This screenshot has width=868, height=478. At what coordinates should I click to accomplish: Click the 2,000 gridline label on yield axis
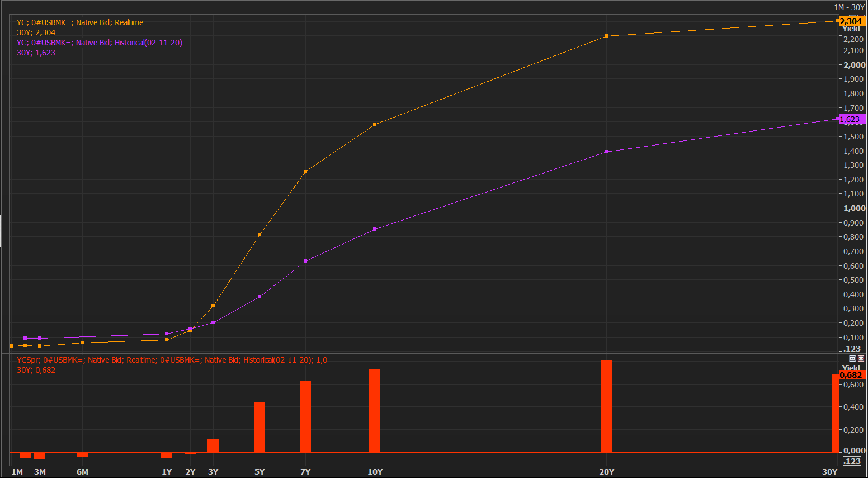click(855, 65)
